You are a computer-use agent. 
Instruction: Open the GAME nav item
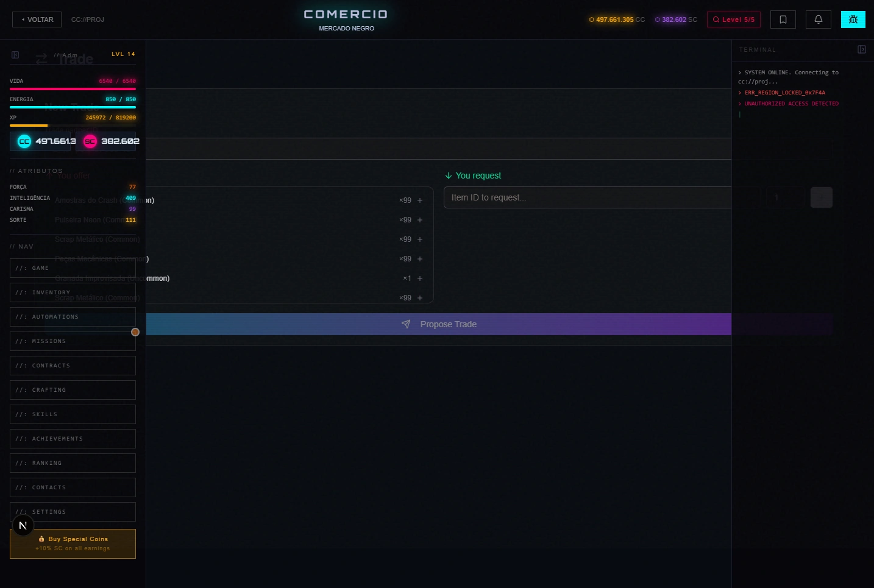[73, 268]
